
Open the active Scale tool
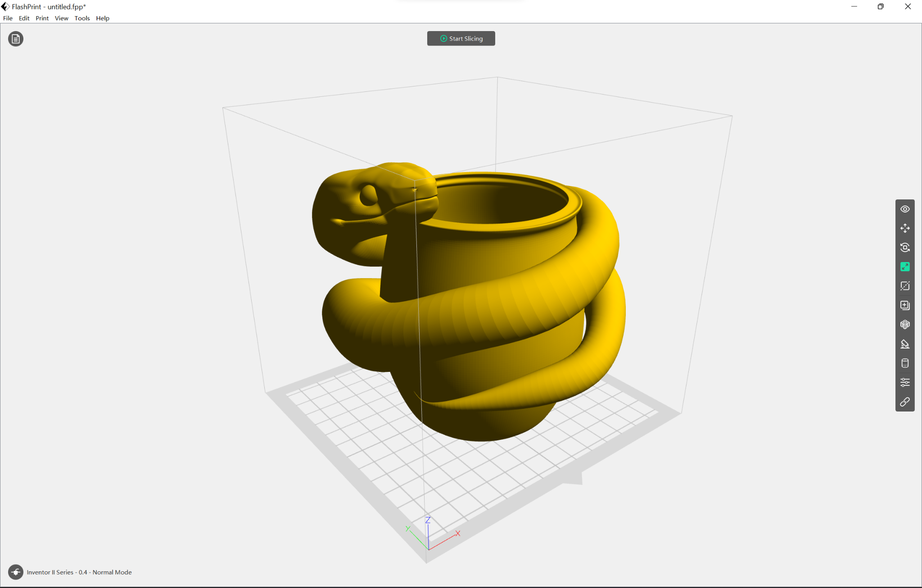[905, 267]
